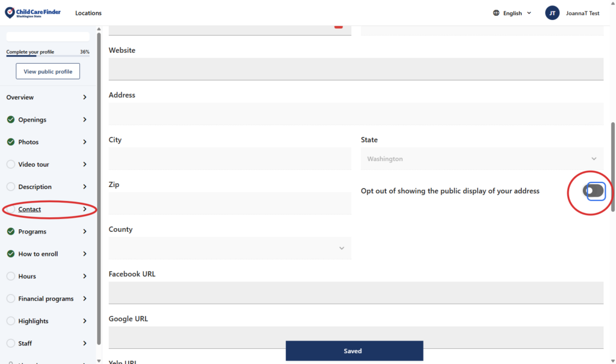Click the green checkmark beside Photos
The height and width of the screenshot is (364, 616).
[11, 142]
